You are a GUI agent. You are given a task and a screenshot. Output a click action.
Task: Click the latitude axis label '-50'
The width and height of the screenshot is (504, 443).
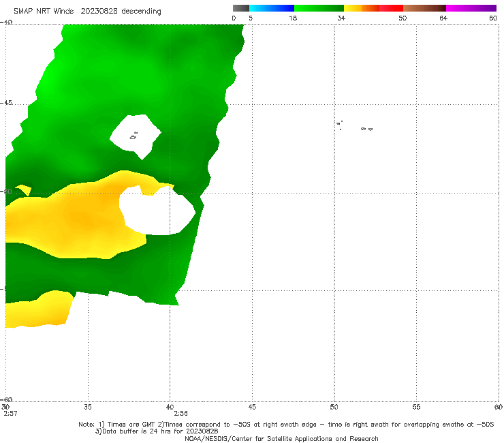6,191
